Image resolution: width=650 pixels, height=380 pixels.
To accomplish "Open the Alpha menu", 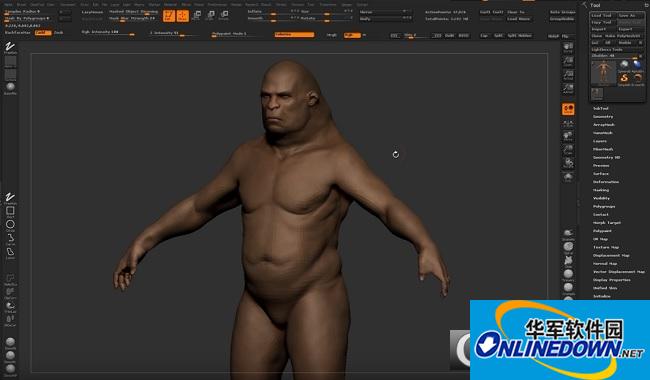I will click(8, 5).
